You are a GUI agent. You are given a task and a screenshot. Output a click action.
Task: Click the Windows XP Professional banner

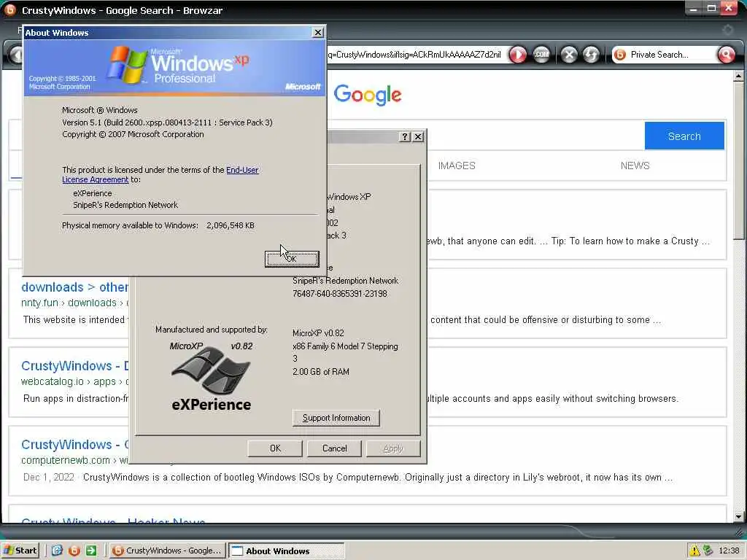[175, 68]
